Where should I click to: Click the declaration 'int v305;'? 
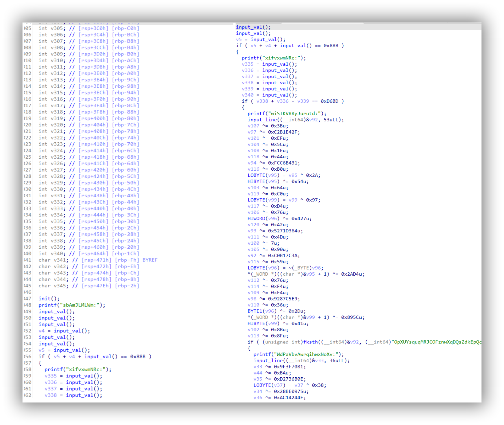tap(52, 28)
